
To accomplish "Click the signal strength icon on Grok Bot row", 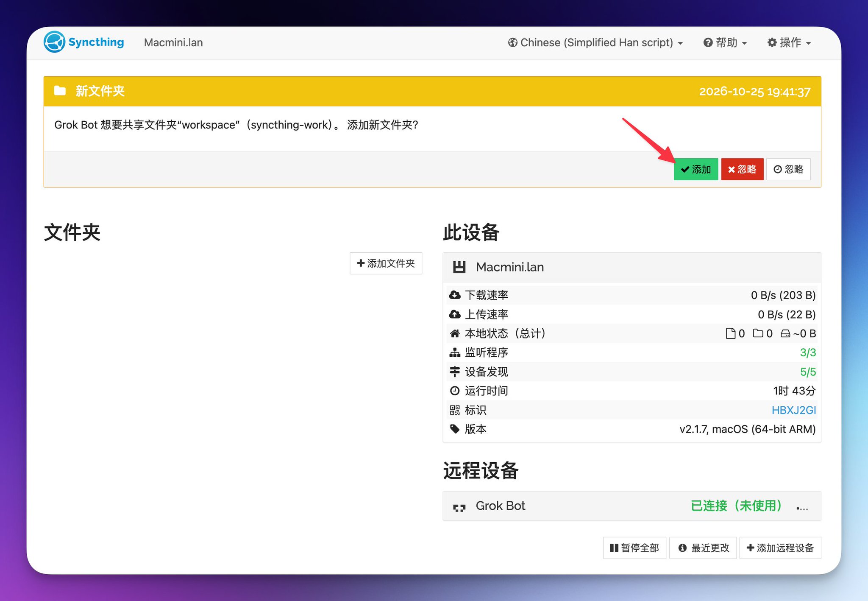I will point(802,507).
